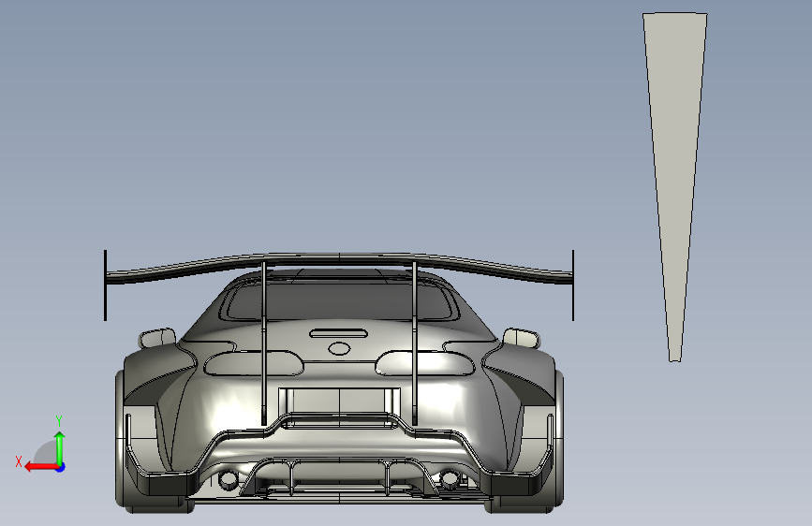Select the right wing endplate
Image resolution: width=812 pixels, height=526 pixels.
point(573,285)
